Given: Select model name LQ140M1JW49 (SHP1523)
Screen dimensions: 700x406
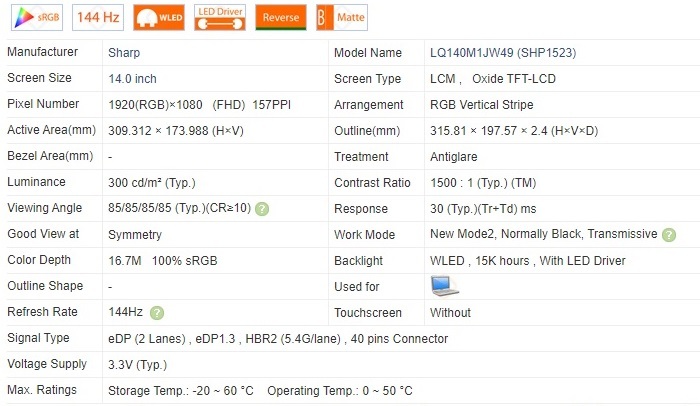Looking at the screenshot, I should point(503,53).
